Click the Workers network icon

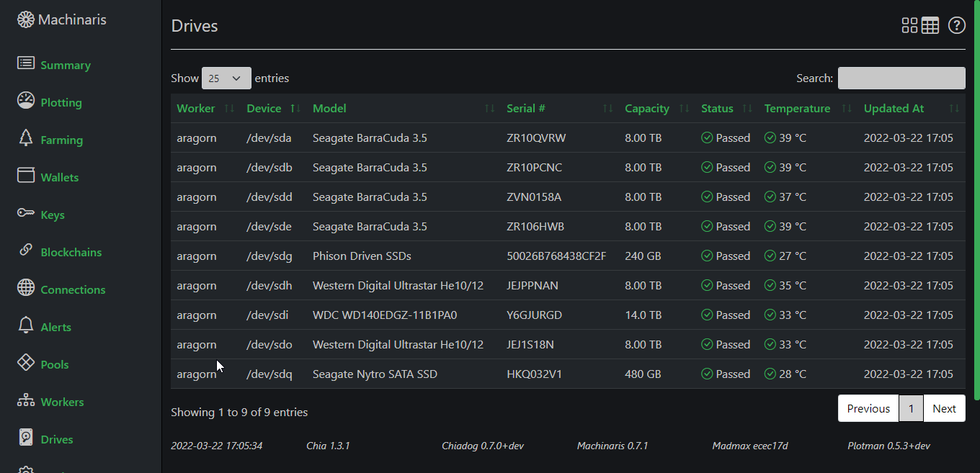click(x=26, y=400)
